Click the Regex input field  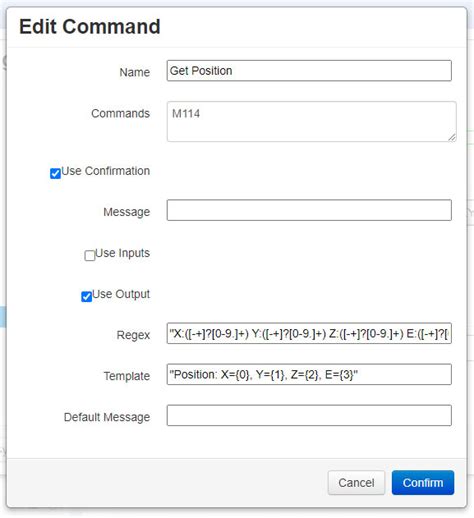coord(309,333)
